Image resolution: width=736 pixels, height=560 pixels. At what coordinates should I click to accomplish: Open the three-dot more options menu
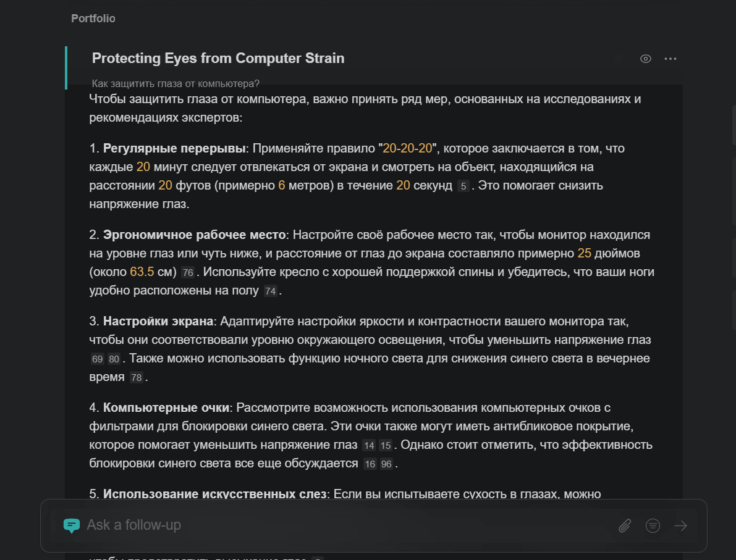(x=670, y=59)
